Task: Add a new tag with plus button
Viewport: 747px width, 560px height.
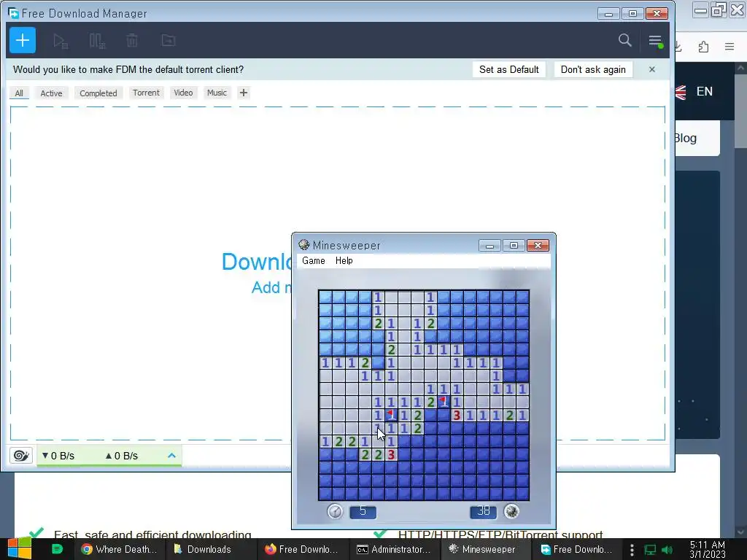Action: tap(244, 93)
